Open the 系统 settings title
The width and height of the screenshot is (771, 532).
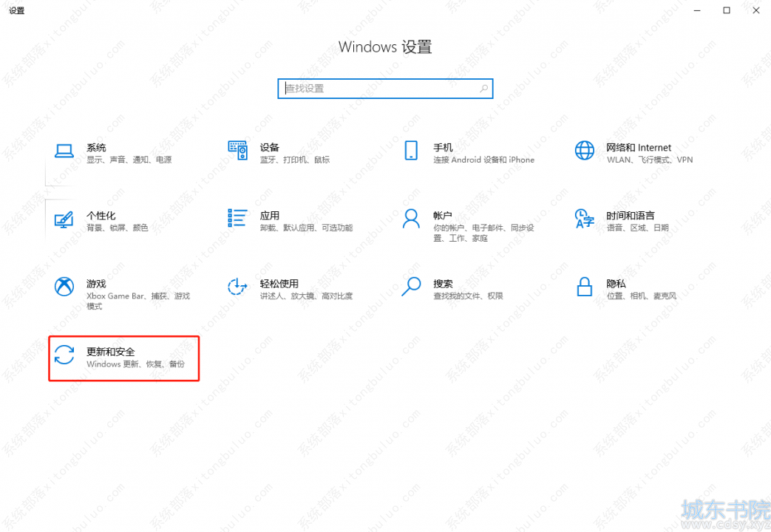(x=96, y=148)
